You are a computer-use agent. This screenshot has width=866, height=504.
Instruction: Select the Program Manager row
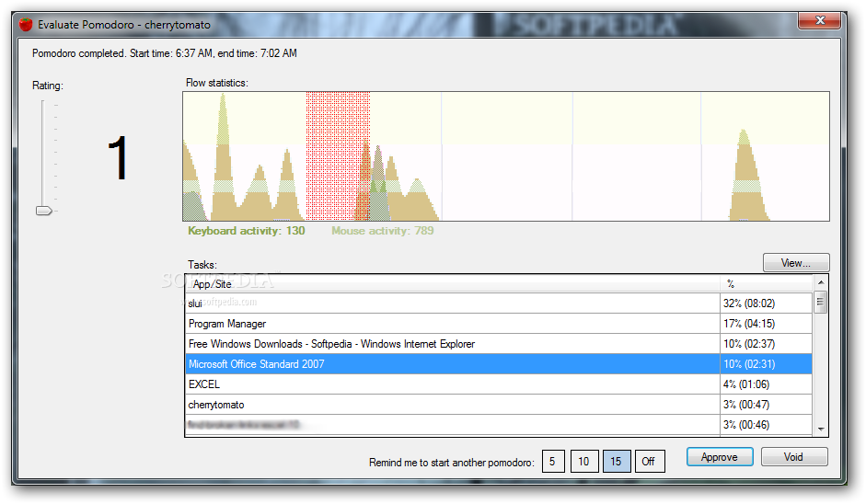[499, 324]
